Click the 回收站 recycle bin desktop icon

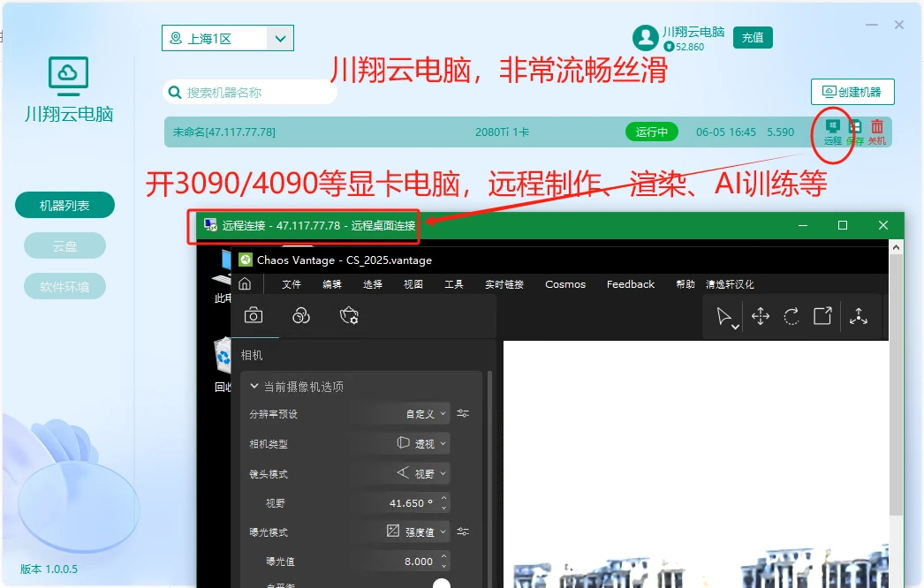[223, 366]
